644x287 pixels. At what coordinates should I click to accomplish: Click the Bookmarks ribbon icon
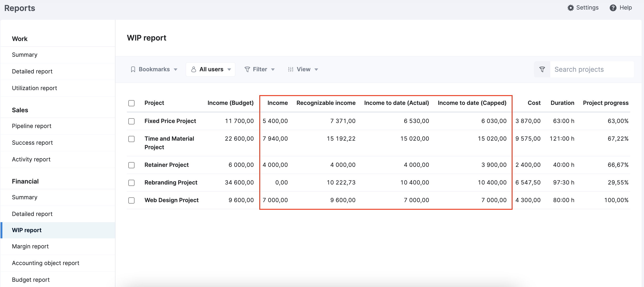tap(133, 69)
